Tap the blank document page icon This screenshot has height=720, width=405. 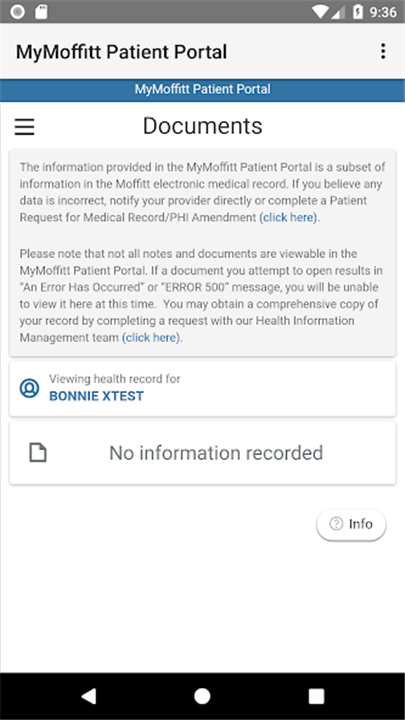coord(38,453)
